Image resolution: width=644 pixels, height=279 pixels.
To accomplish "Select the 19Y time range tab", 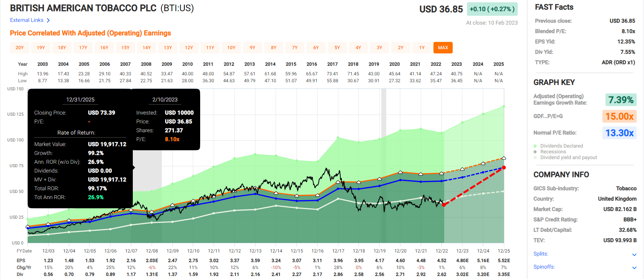I will point(41,48).
